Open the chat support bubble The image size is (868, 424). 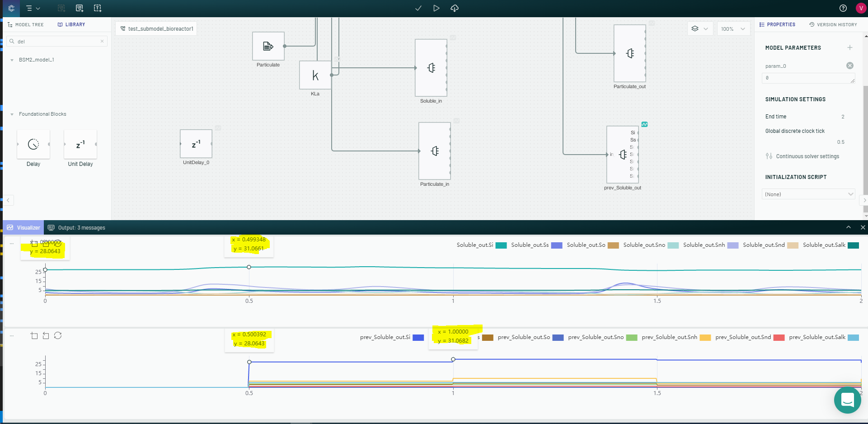(x=847, y=400)
